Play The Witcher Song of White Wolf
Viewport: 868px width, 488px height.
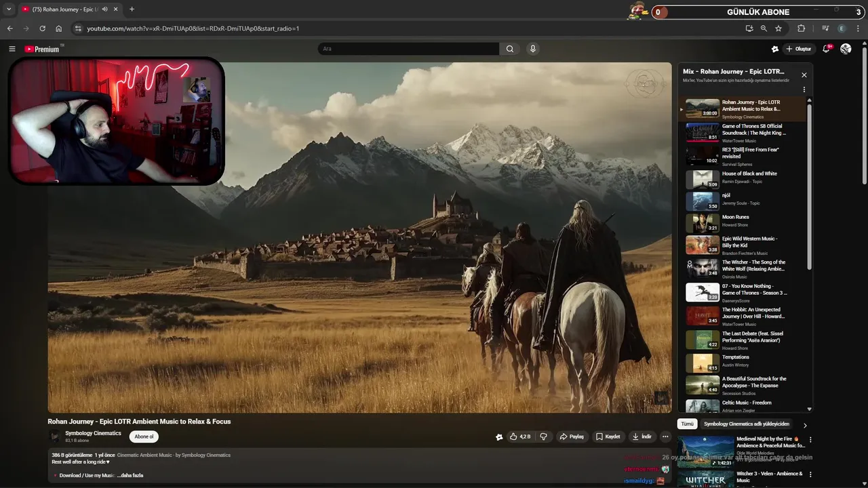click(744, 268)
